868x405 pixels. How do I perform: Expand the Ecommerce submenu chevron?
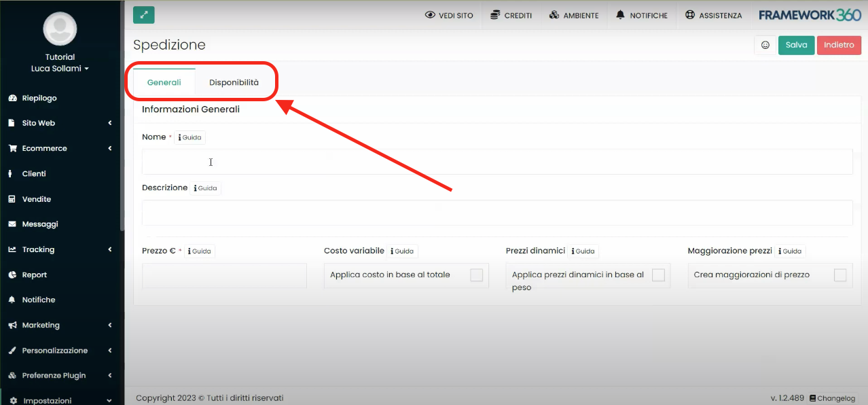coord(110,148)
